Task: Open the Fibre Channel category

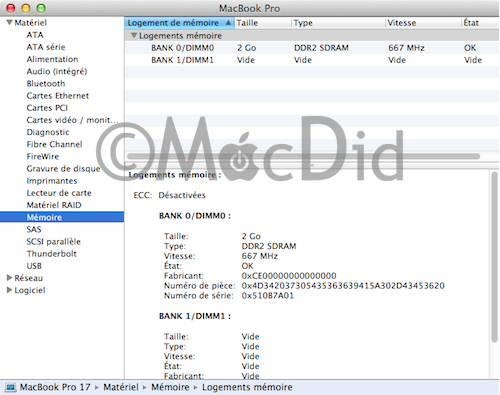Action: click(x=54, y=144)
